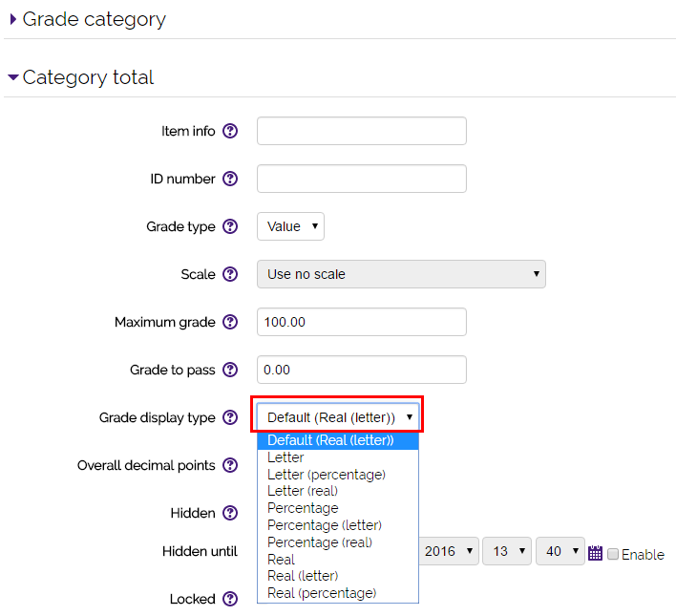Collapse the Category total section
The image size is (676, 616).
pos(81,77)
